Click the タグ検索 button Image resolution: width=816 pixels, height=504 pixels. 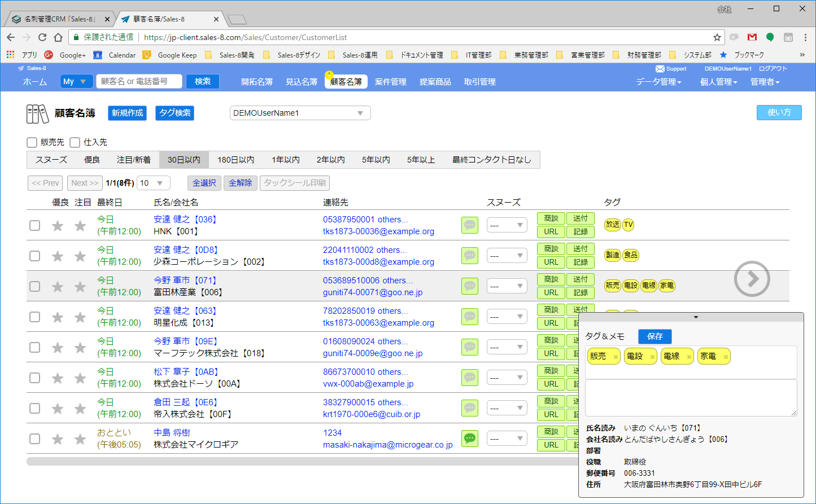click(175, 113)
